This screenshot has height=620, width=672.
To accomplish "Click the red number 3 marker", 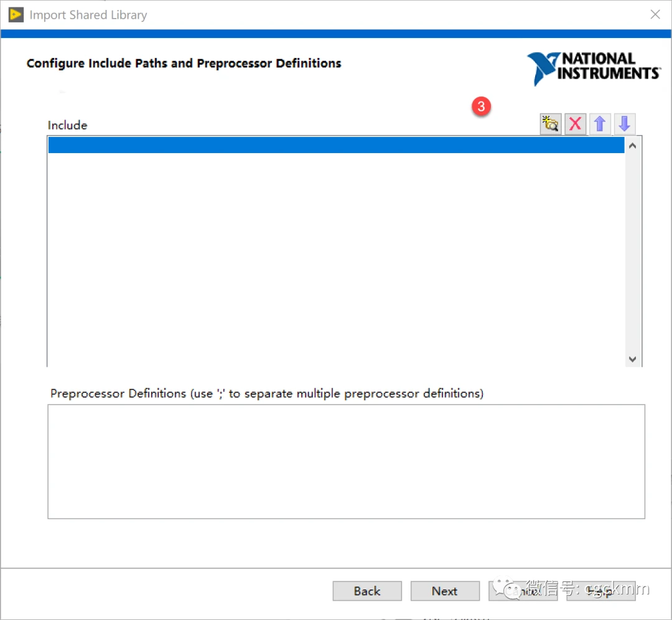I will (481, 106).
